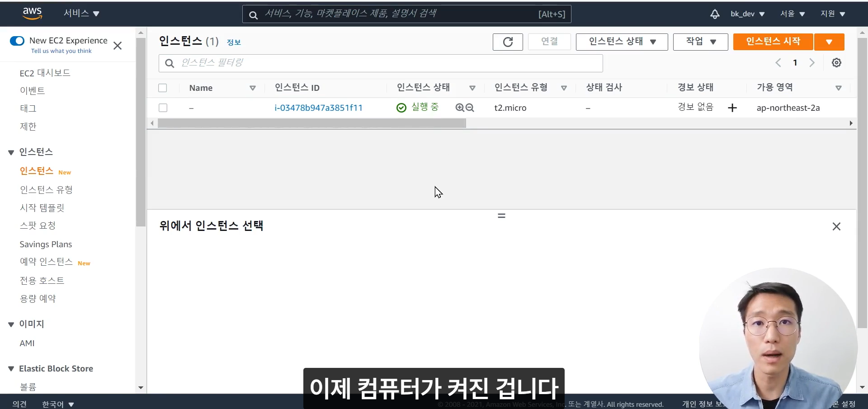Add alarm with the plus icon
Viewport: 868px width, 409px height.
[x=732, y=108]
